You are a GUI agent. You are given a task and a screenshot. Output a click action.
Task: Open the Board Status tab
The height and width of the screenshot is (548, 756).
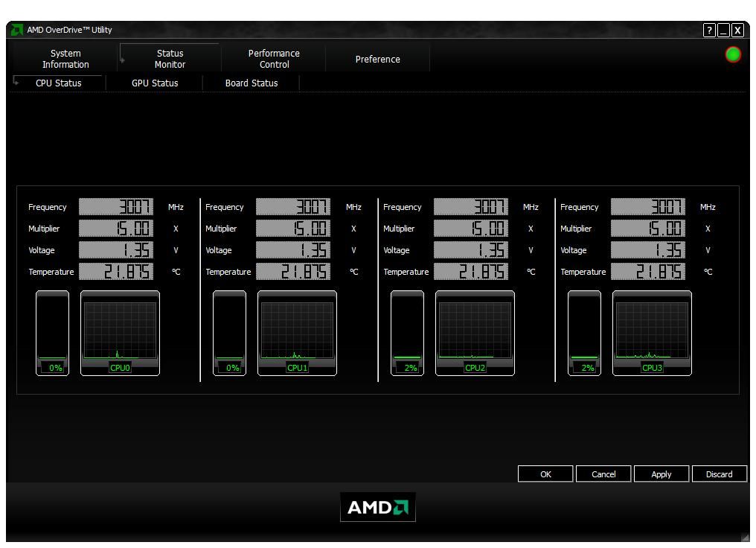251,83
